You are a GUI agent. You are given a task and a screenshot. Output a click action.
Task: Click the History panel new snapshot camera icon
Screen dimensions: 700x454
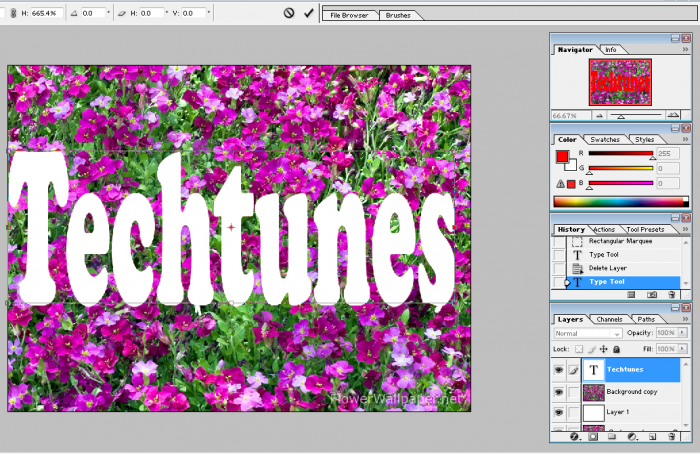pyautogui.click(x=651, y=295)
